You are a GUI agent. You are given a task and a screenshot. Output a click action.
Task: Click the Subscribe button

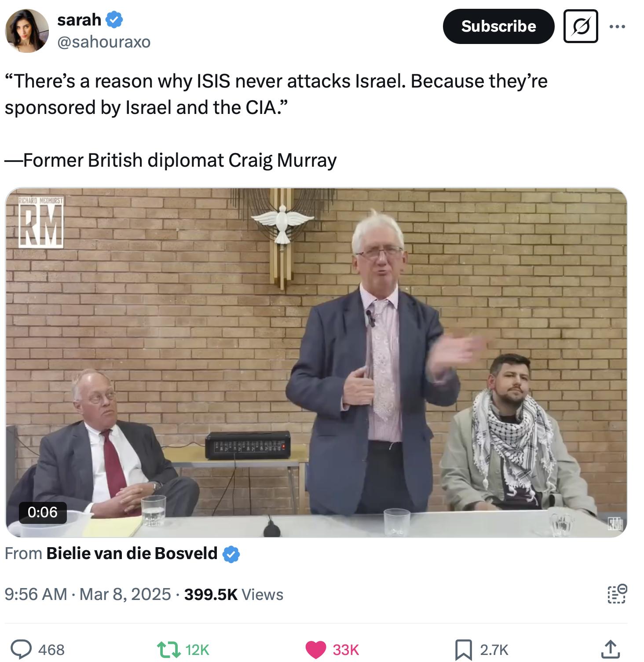tap(498, 26)
